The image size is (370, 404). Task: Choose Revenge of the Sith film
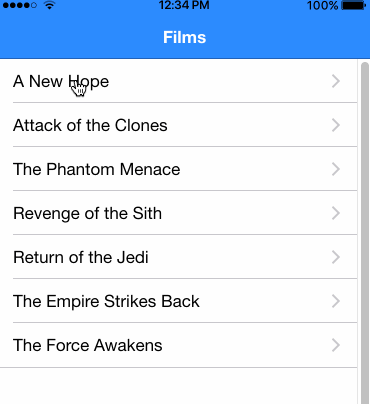178,213
